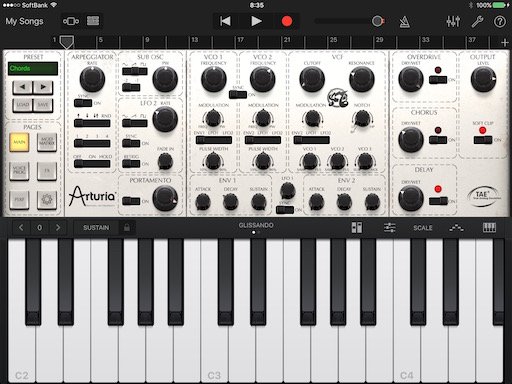
Task: Toggle the Delay ON switch
Action: (x=438, y=201)
